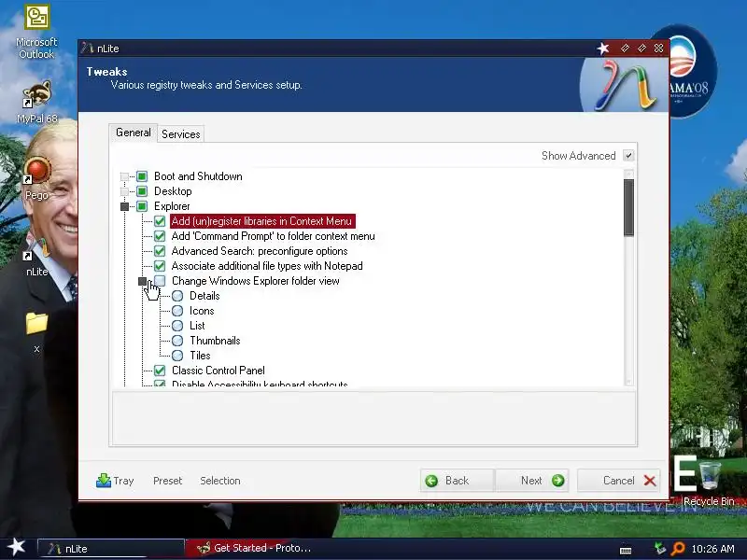Switch to nLite taskbar button
This screenshot has height=560, width=747.
coord(110,549)
